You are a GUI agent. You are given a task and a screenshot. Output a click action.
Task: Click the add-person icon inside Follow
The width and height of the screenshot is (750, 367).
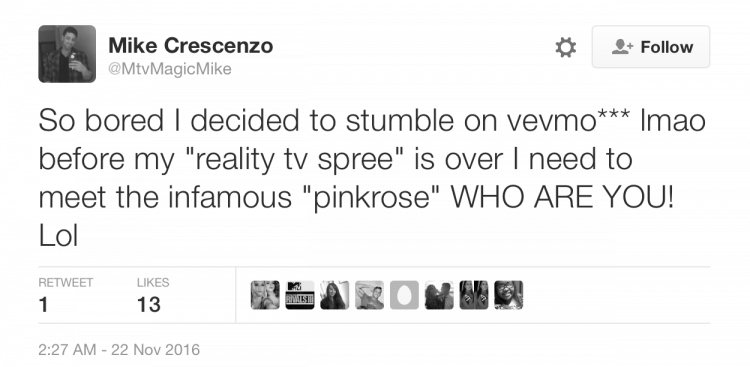623,47
